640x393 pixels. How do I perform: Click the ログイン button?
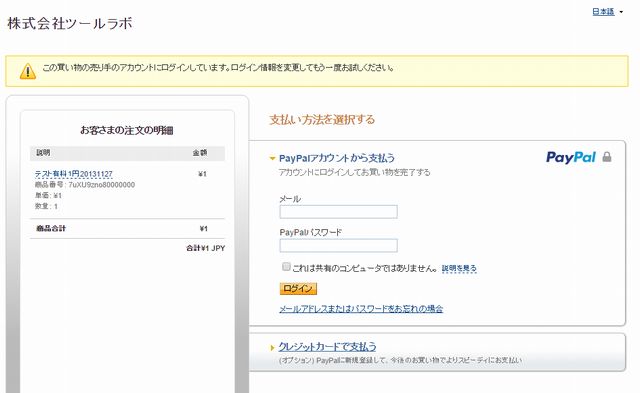click(298, 289)
